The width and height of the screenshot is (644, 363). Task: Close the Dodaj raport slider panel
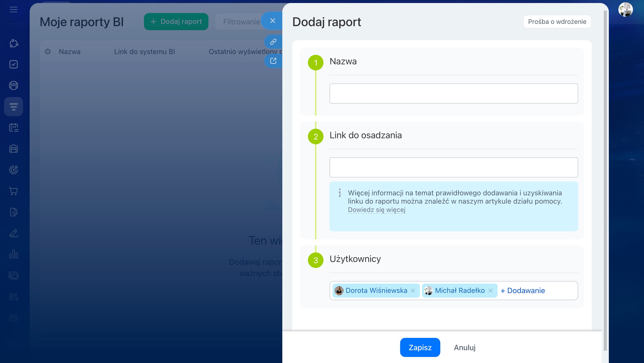pyautogui.click(x=273, y=21)
